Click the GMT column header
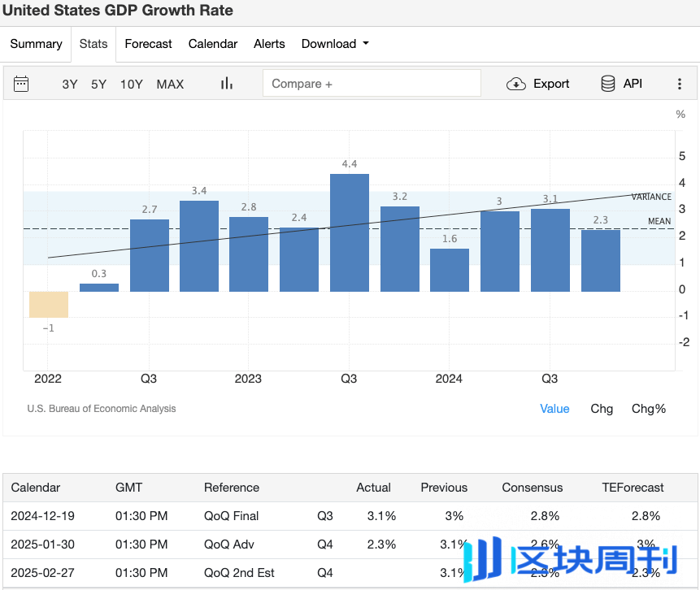 point(128,488)
